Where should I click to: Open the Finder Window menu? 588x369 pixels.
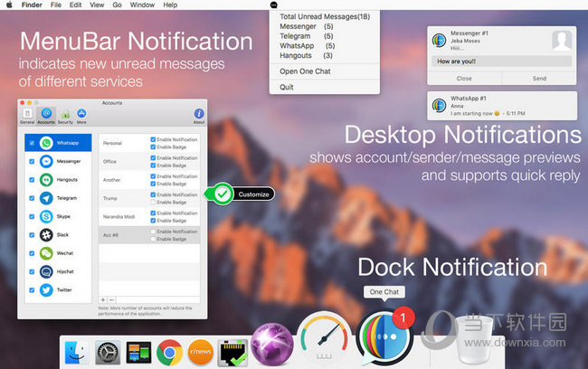[x=141, y=5]
